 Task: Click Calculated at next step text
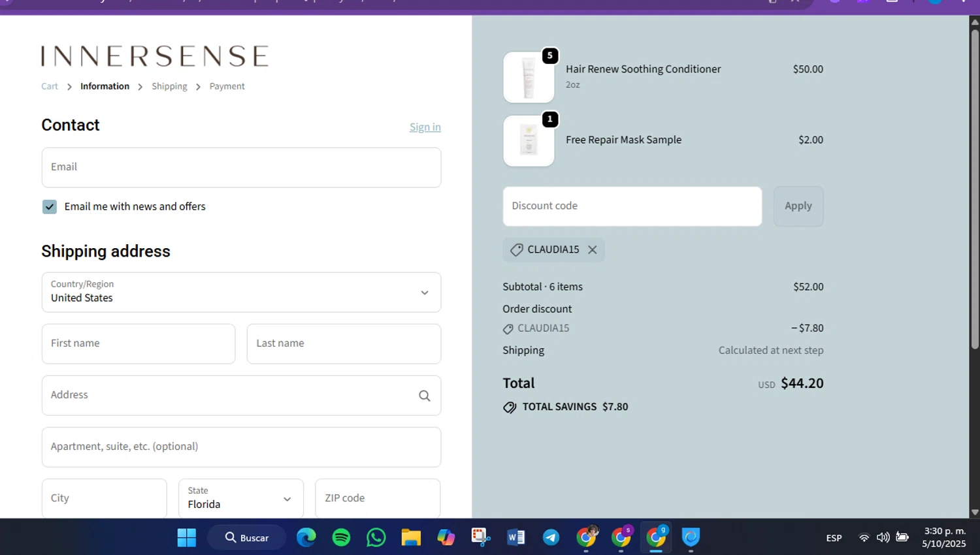(771, 350)
